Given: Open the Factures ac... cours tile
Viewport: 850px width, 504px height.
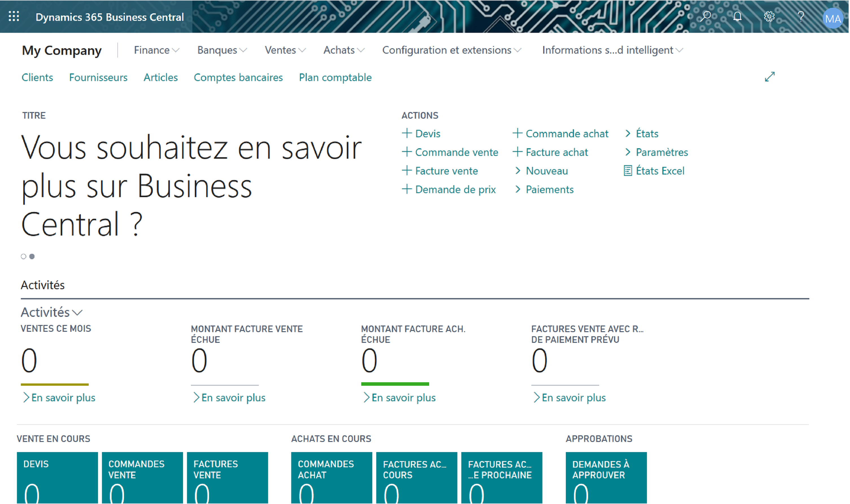Looking at the screenshot, I should click(417, 477).
